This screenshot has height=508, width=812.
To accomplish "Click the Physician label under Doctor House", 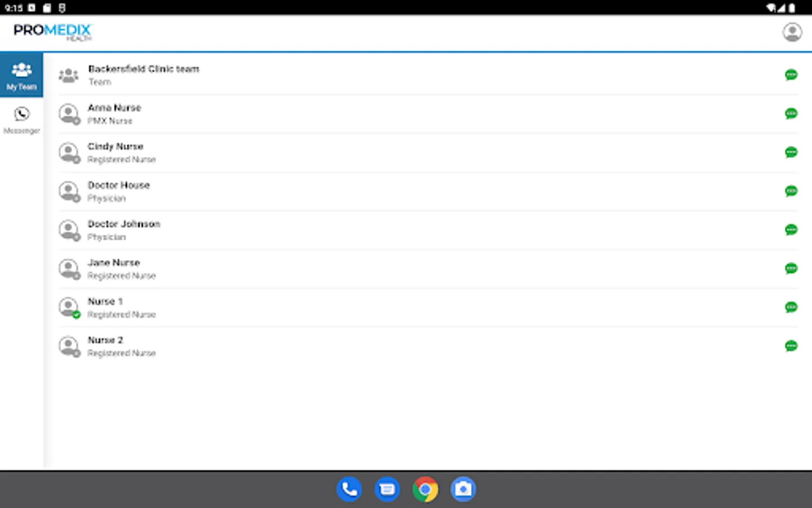I will click(107, 199).
